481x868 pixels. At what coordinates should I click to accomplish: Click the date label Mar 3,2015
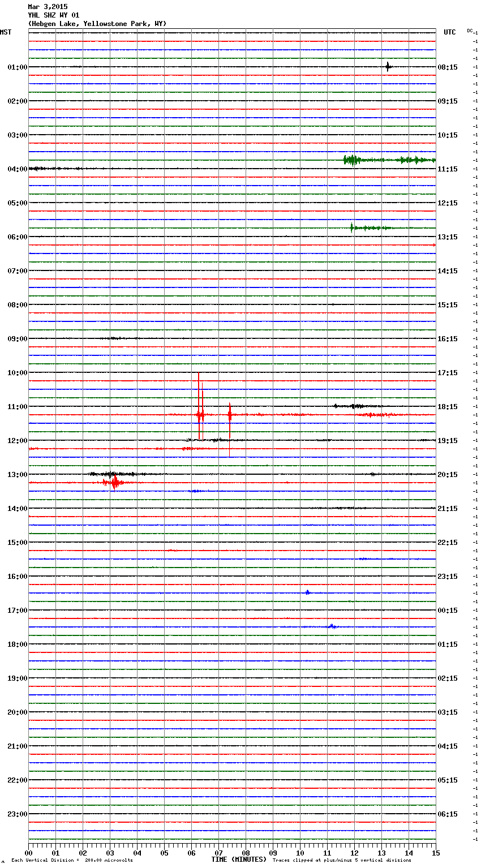tap(48, 7)
